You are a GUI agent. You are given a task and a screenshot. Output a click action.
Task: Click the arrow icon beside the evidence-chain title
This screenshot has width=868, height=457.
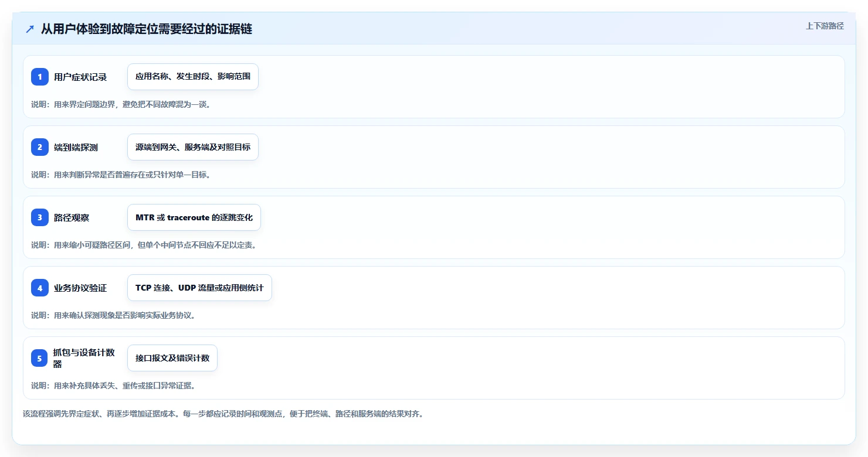[30, 29]
